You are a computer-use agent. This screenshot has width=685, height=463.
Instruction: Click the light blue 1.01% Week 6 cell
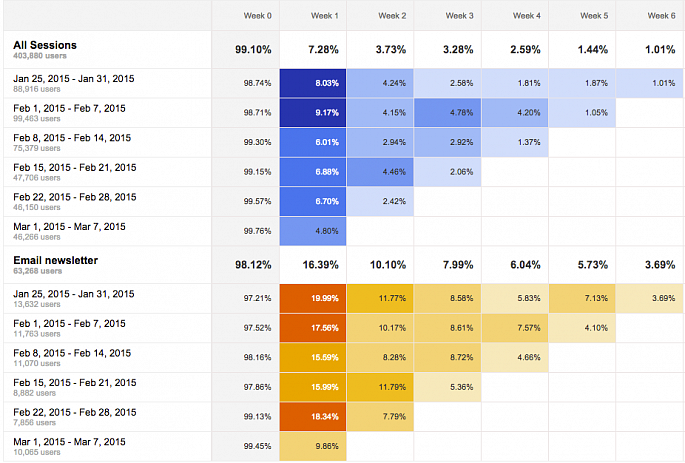click(x=649, y=83)
